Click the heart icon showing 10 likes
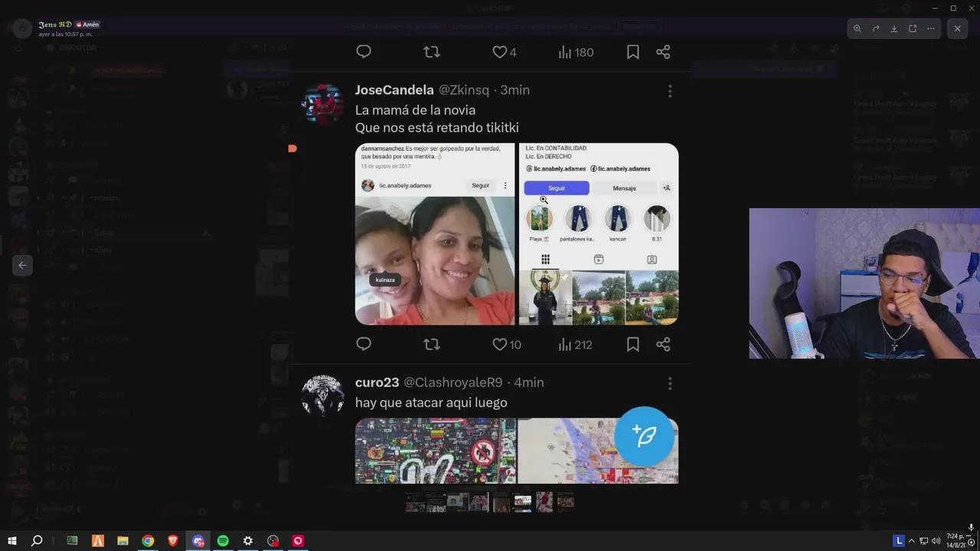This screenshot has width=980, height=551. (499, 344)
